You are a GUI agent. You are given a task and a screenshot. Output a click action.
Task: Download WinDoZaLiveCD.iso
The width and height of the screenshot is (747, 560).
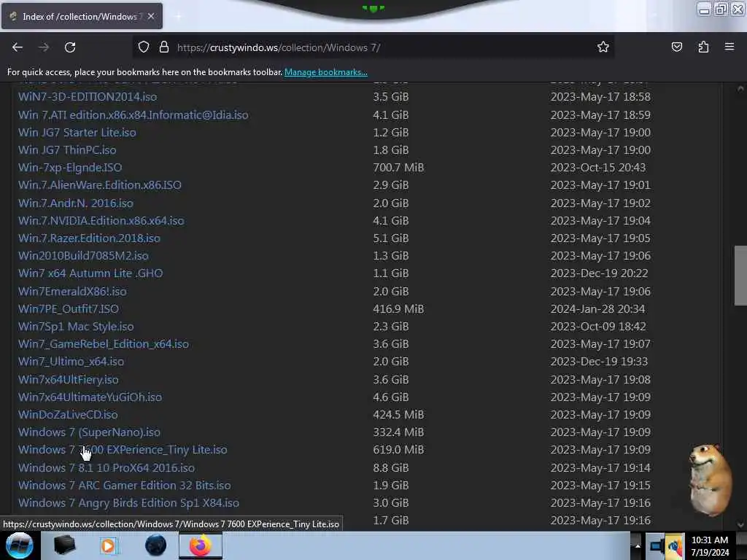[68, 415]
